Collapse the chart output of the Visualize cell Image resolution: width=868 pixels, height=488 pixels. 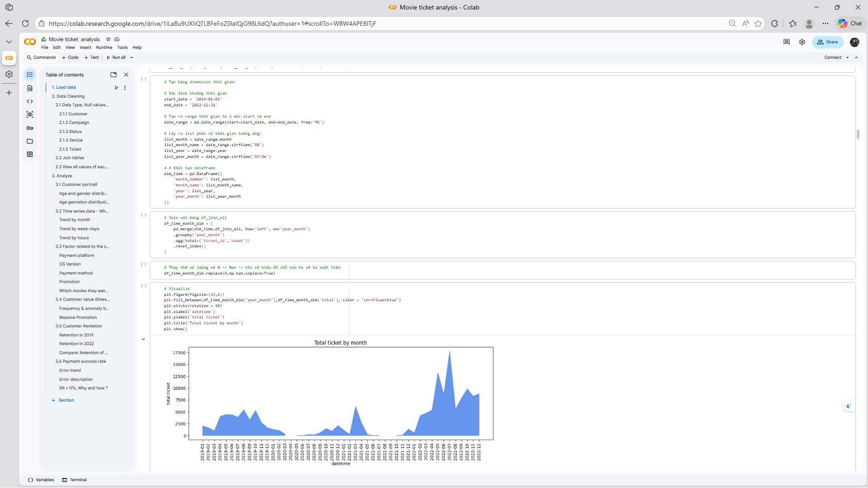tap(143, 339)
